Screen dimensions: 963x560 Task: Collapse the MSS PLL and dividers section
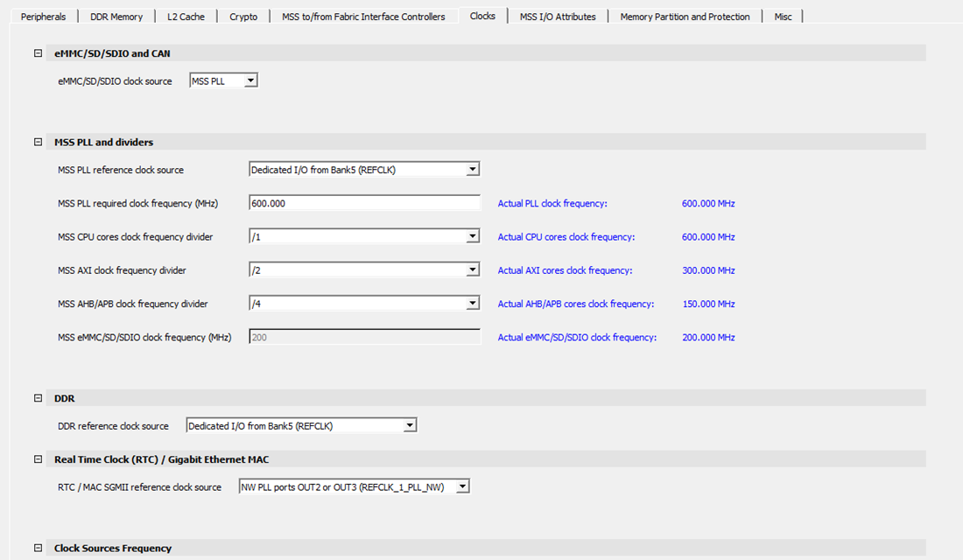pyautogui.click(x=38, y=142)
